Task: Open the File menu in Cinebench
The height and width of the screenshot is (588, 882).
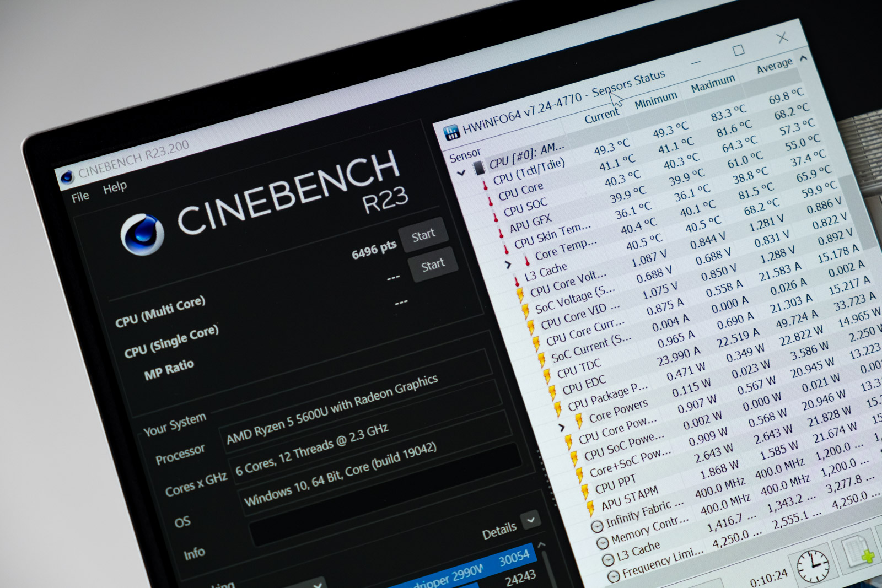Action: point(80,197)
